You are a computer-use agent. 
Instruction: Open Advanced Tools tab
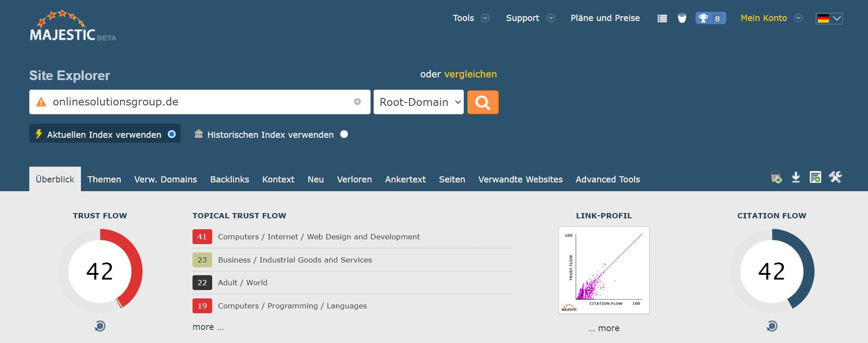pos(608,179)
